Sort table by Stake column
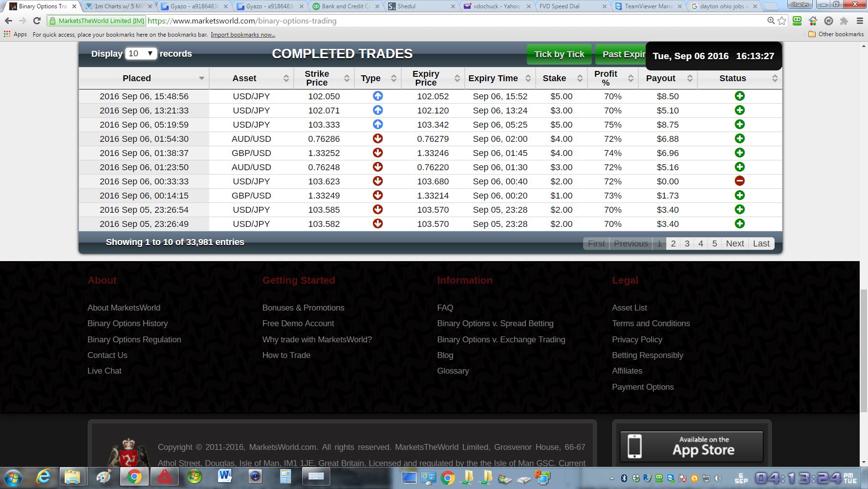 pyautogui.click(x=561, y=78)
